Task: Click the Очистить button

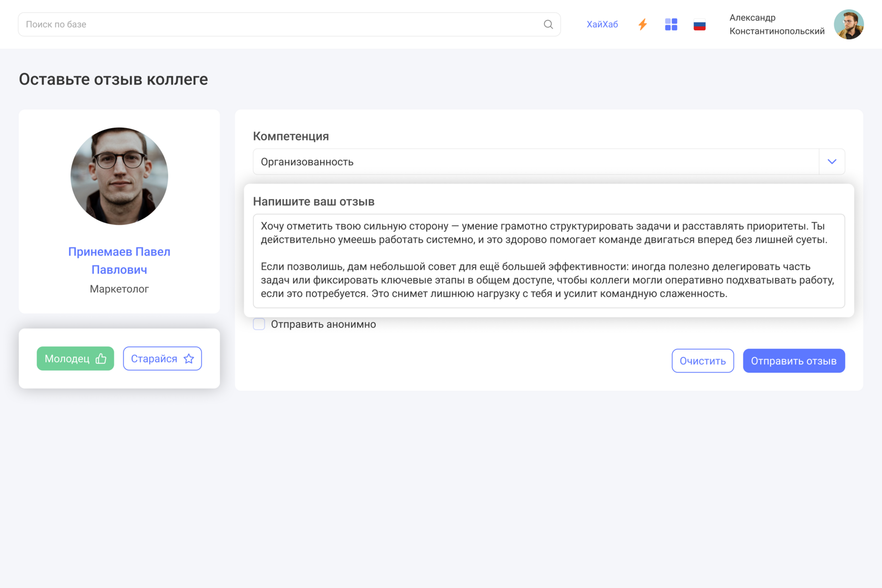Action: (x=702, y=361)
